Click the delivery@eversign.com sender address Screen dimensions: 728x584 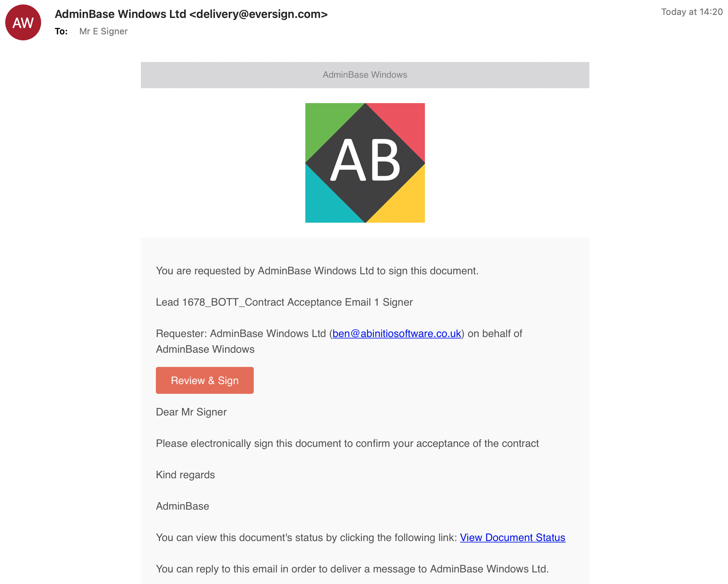click(259, 14)
